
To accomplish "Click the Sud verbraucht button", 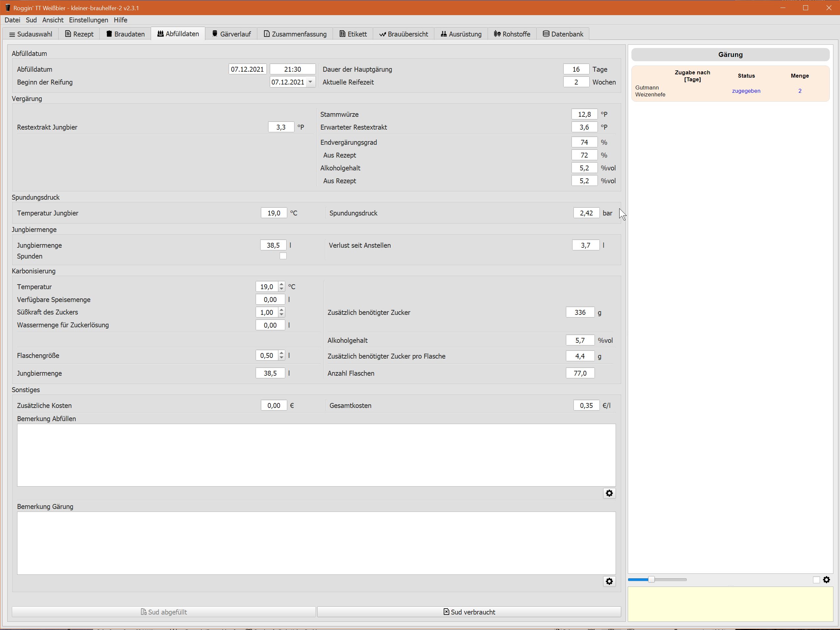I will click(x=469, y=612).
